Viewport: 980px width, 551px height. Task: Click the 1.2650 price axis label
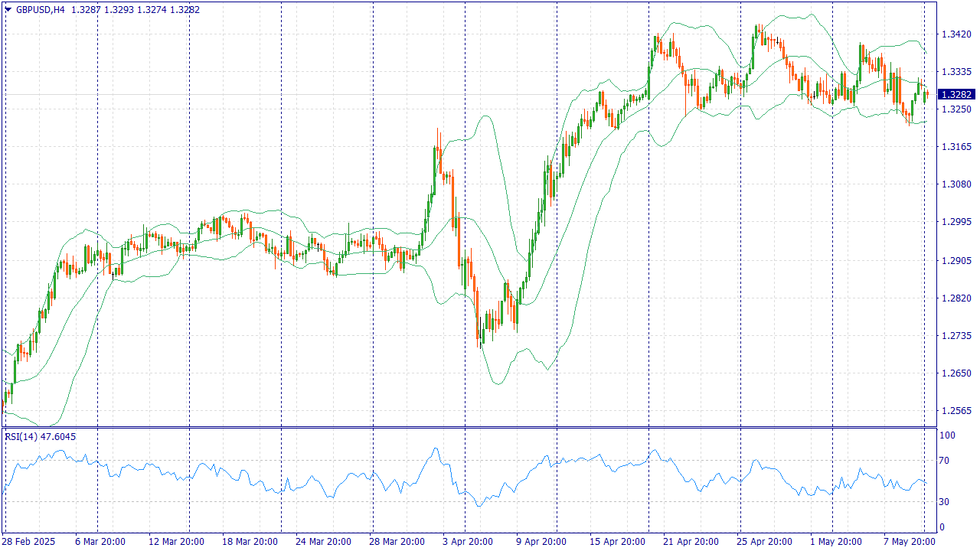coord(957,373)
